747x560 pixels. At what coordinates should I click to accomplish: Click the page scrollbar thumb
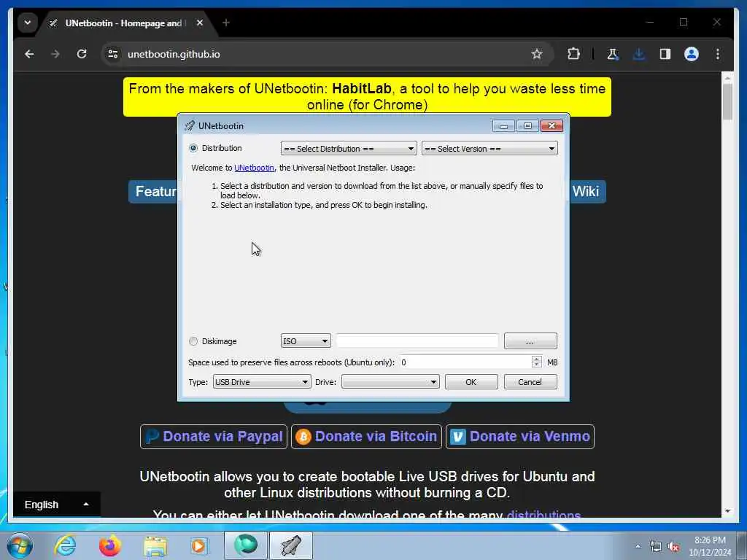pyautogui.click(x=727, y=101)
